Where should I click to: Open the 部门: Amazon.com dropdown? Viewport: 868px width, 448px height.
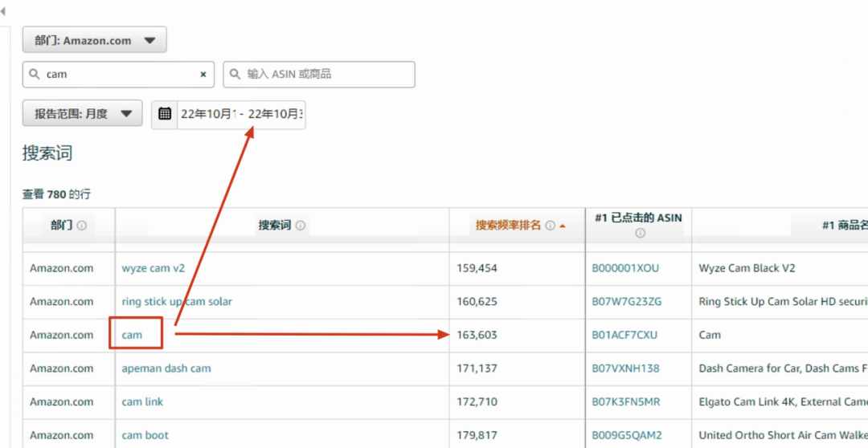coord(94,40)
